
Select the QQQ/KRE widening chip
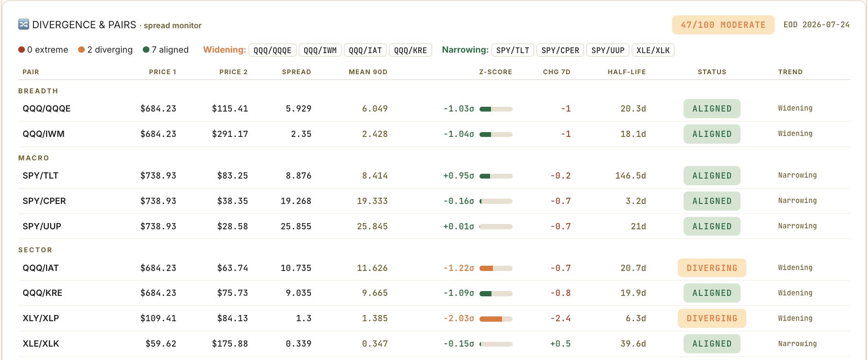[411, 50]
